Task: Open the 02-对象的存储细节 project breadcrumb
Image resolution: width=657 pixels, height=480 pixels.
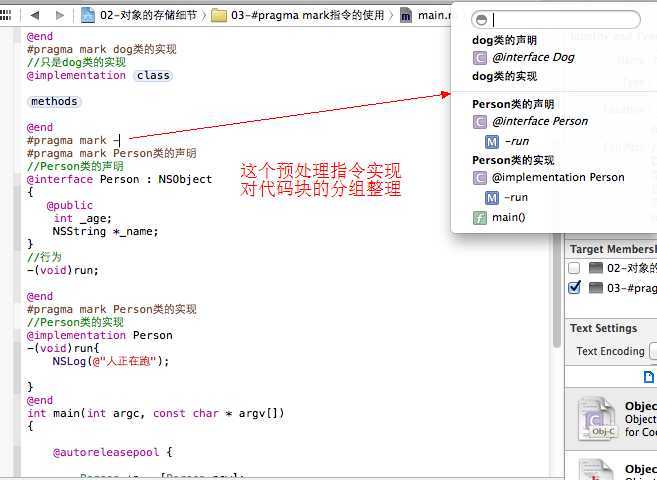Action: coord(139,15)
